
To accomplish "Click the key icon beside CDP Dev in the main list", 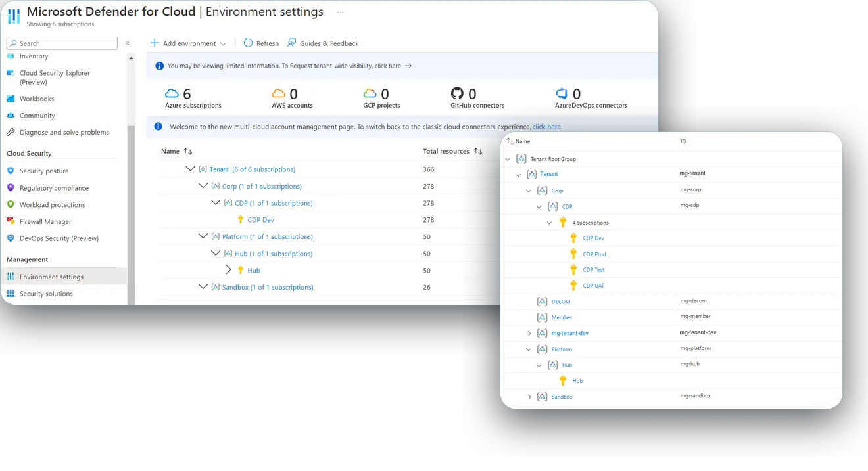I will pos(241,220).
